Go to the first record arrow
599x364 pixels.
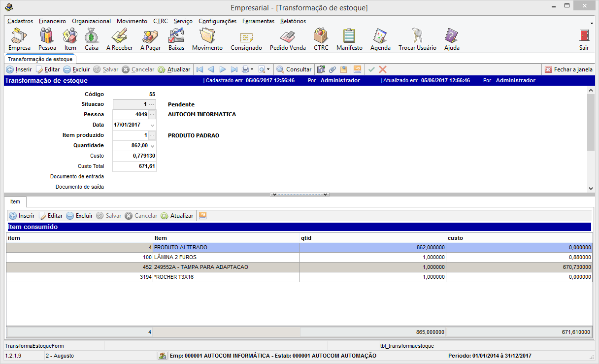click(x=200, y=69)
